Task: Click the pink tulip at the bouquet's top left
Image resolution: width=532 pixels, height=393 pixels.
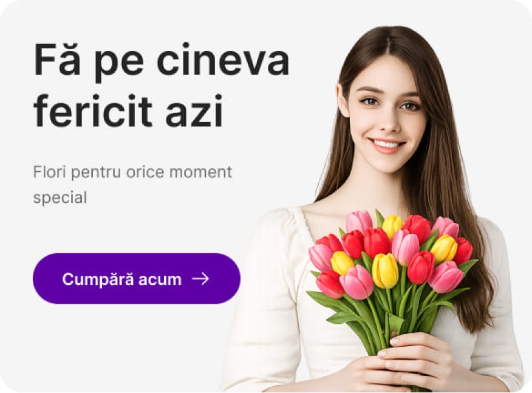Action: tap(359, 221)
